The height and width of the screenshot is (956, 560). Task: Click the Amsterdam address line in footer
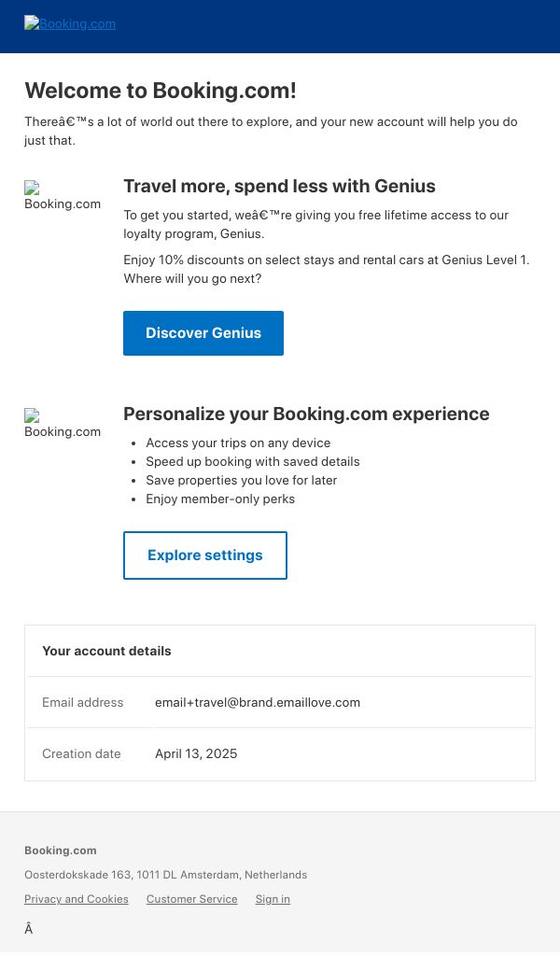click(166, 875)
